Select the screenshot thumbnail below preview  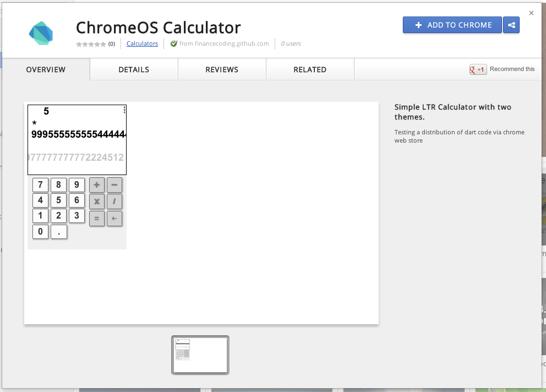[x=200, y=355]
